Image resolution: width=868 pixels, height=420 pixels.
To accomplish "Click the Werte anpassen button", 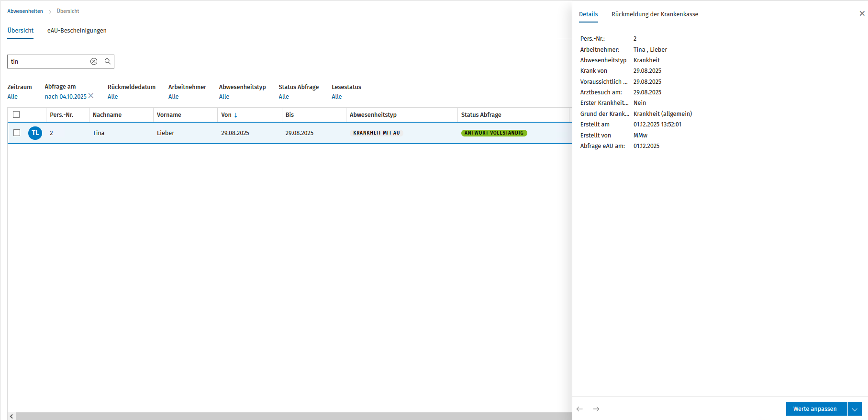I will (816, 409).
